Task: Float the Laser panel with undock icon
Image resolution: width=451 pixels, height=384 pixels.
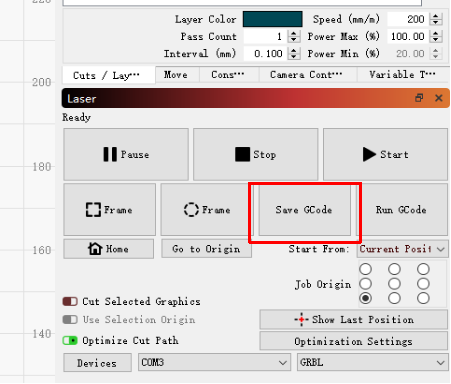Action: pyautogui.click(x=419, y=98)
